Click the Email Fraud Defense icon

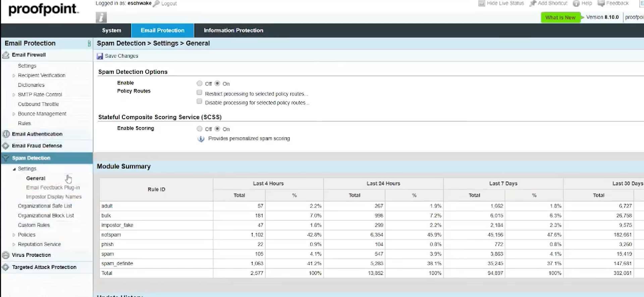(x=6, y=146)
